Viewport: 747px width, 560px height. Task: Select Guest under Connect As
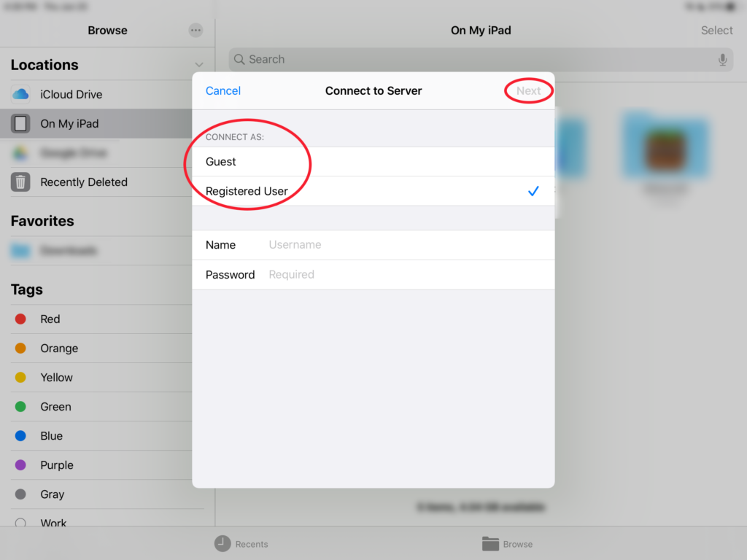click(x=373, y=162)
